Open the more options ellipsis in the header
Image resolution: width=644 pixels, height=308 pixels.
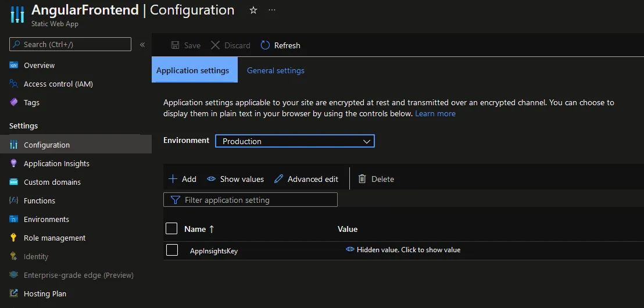(272, 10)
